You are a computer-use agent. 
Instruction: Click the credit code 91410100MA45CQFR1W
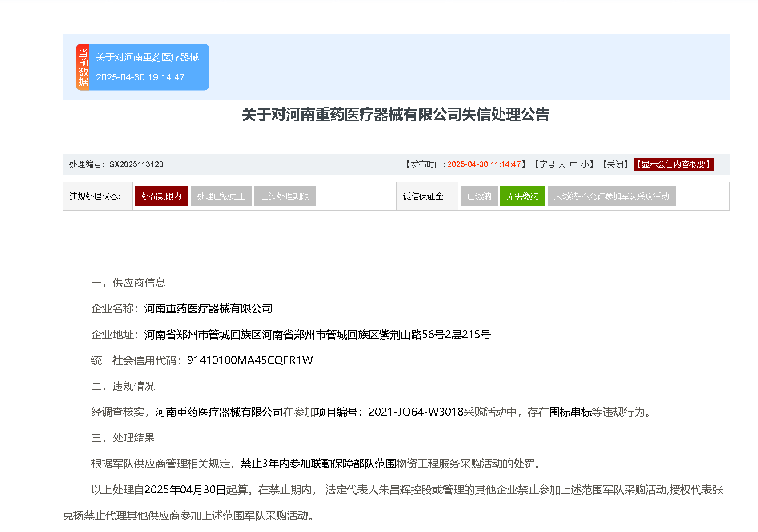click(x=250, y=360)
